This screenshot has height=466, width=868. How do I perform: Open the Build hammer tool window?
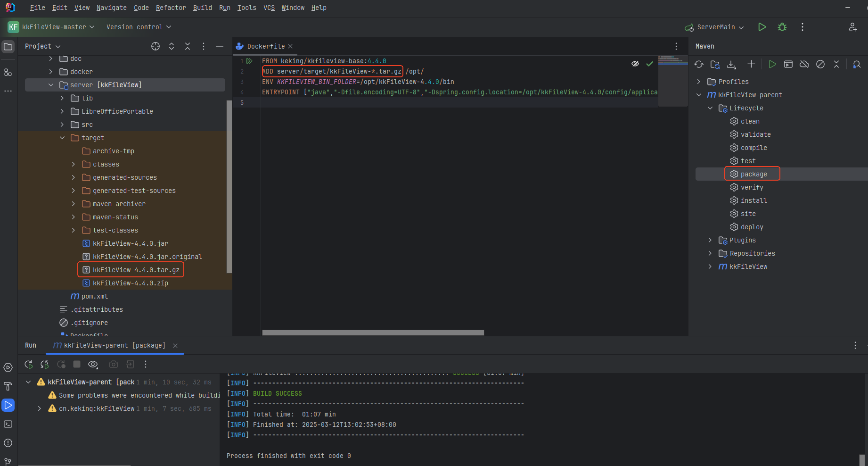tap(8, 386)
